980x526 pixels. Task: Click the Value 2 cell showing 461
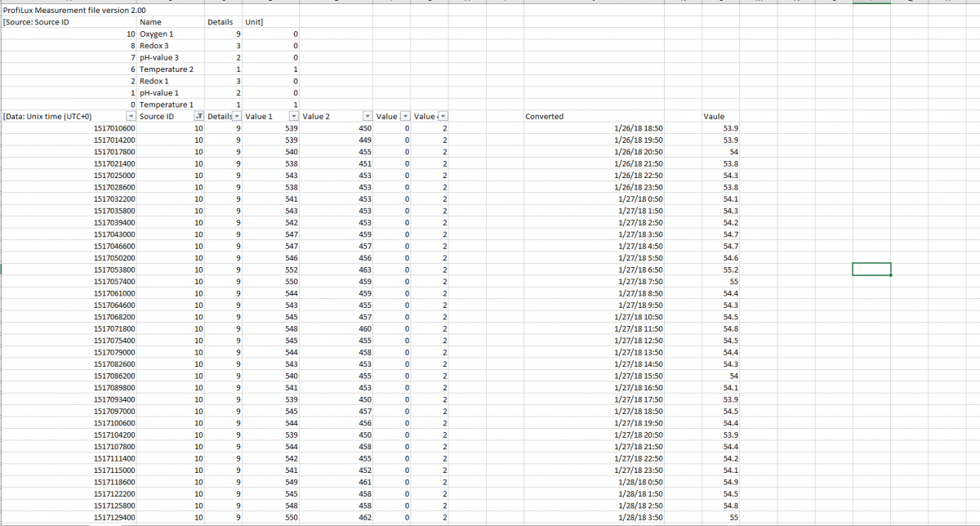pos(336,482)
